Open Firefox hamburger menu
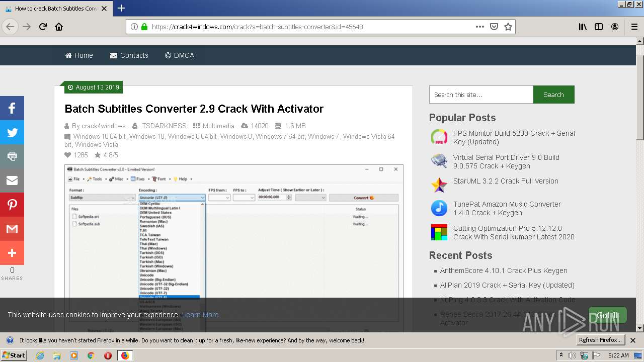The height and width of the screenshot is (362, 644). 634,27
